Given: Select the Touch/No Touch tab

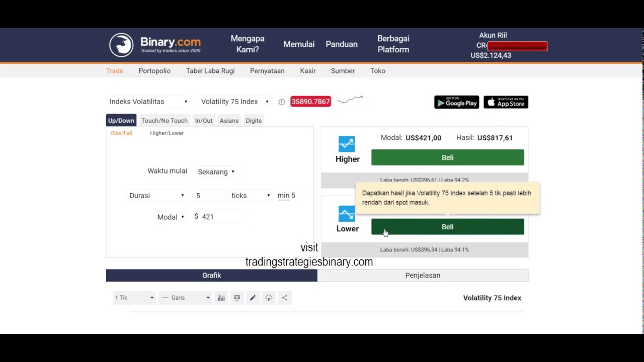Looking at the screenshot, I should click(165, 121).
